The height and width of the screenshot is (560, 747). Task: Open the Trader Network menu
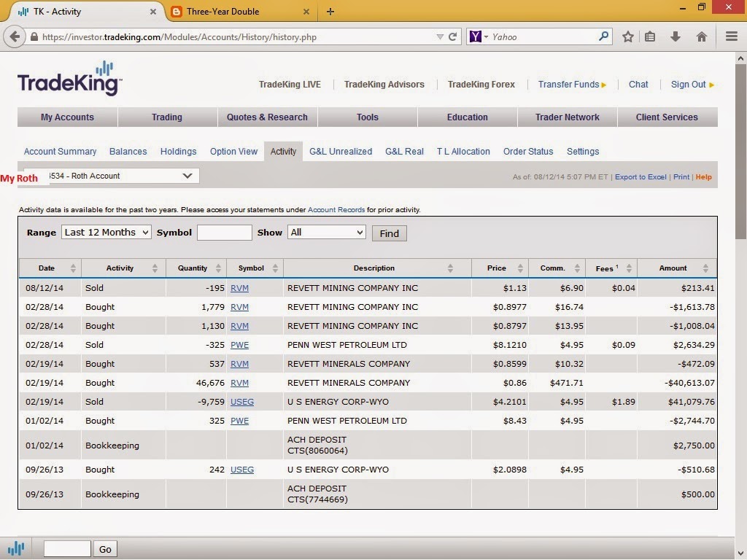coord(567,117)
